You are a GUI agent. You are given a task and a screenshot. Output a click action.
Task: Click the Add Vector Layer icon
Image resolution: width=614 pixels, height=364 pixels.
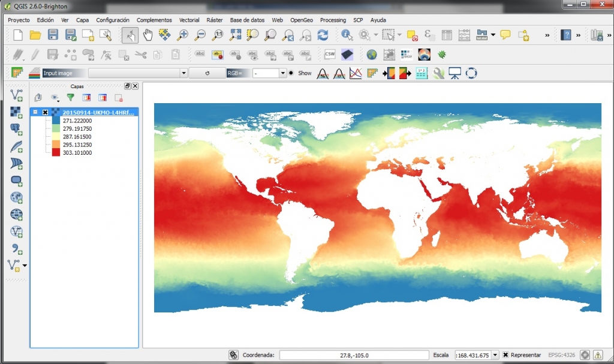(16, 94)
